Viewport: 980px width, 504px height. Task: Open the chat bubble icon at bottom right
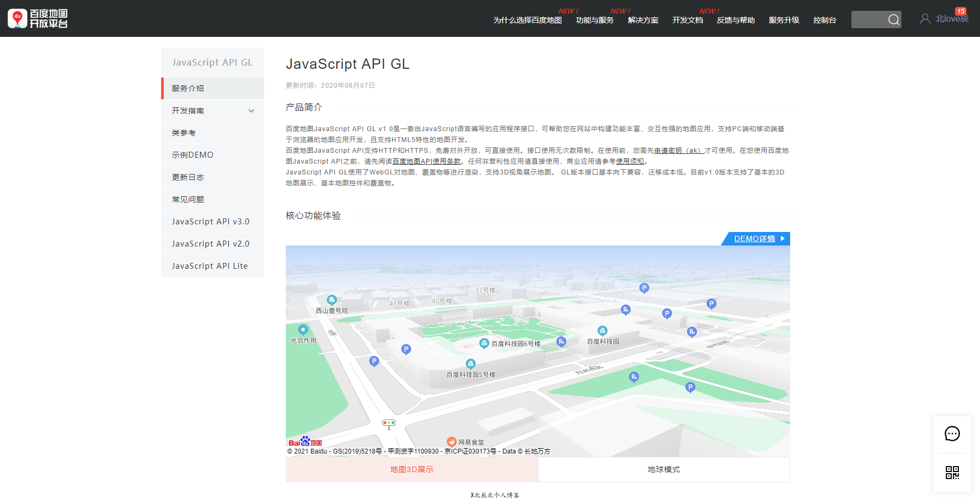(x=952, y=434)
